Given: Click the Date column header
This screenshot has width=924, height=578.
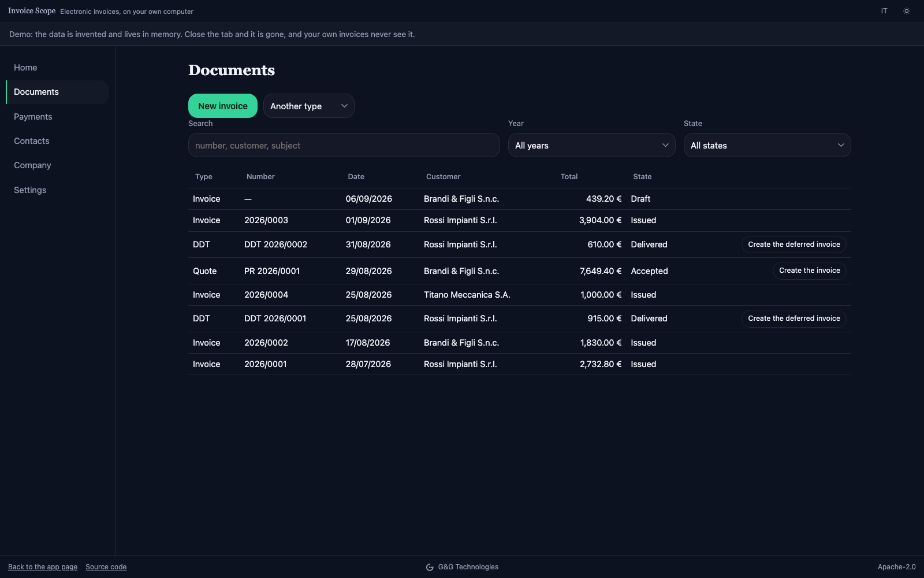Looking at the screenshot, I should (356, 177).
